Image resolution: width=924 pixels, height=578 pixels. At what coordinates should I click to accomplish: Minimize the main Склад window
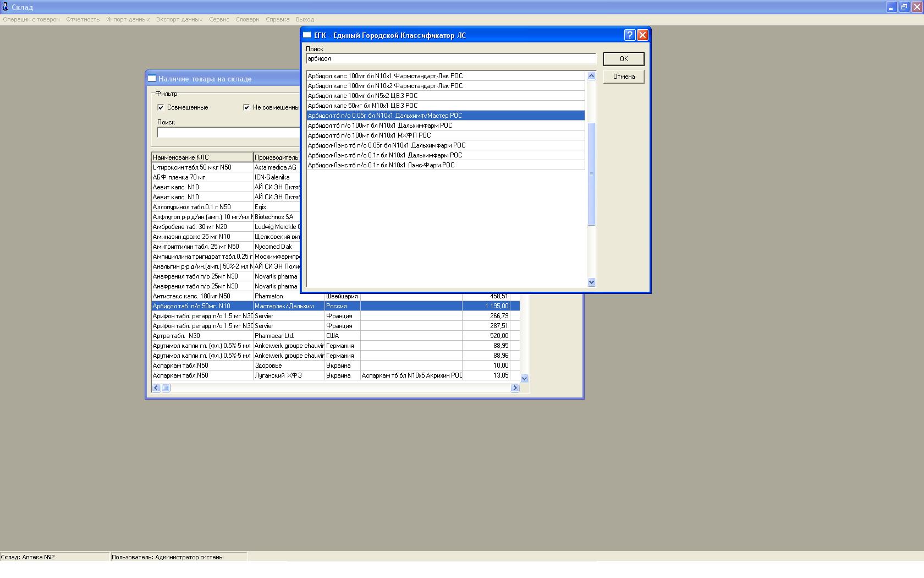pos(891,7)
